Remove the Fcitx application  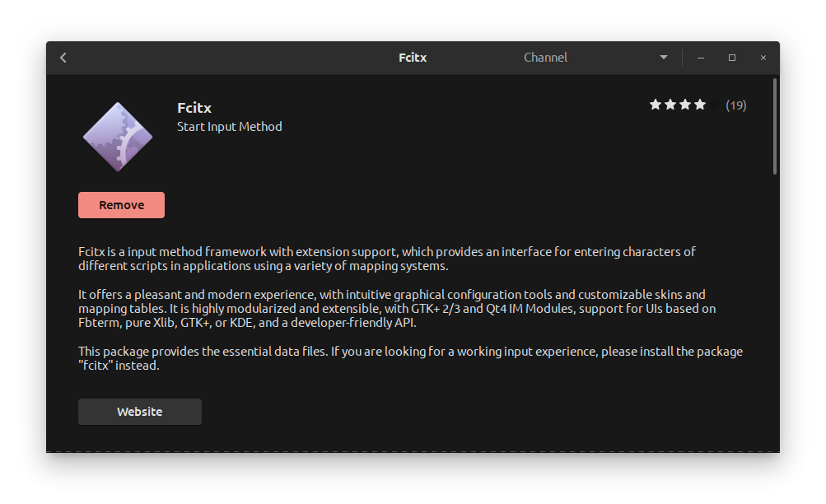point(122,205)
